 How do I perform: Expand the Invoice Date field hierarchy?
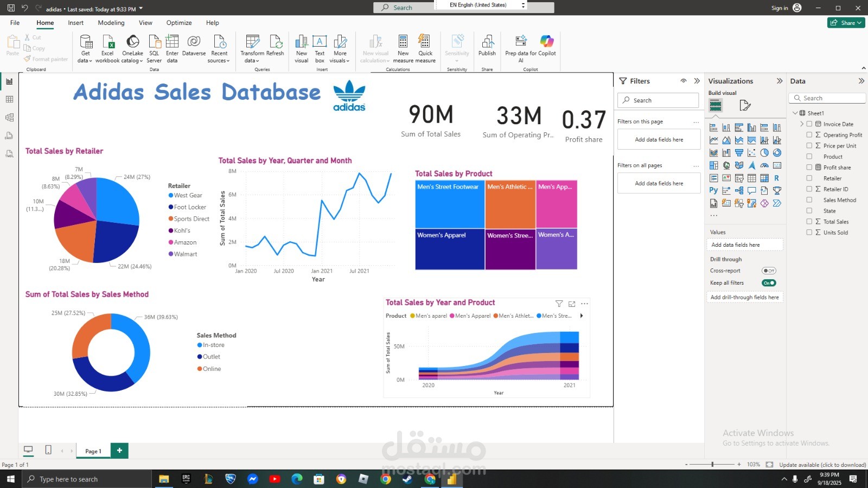click(802, 124)
